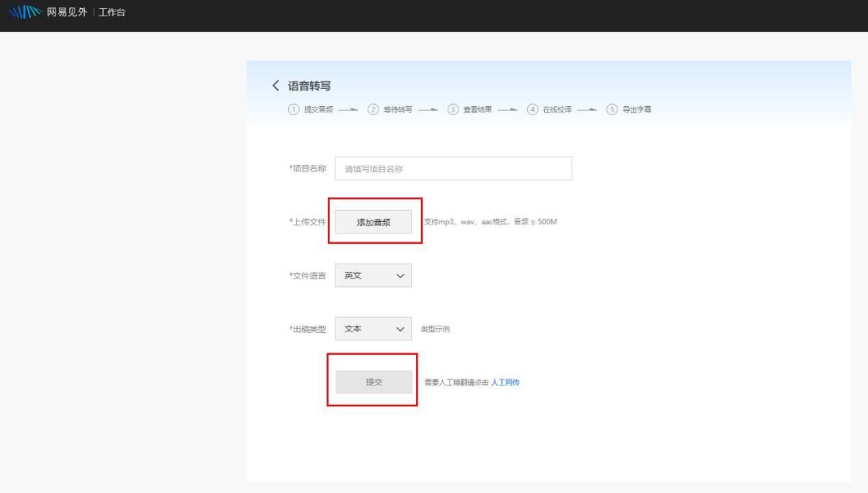Select step 3 查看结果
The image size is (868, 493).
point(470,110)
